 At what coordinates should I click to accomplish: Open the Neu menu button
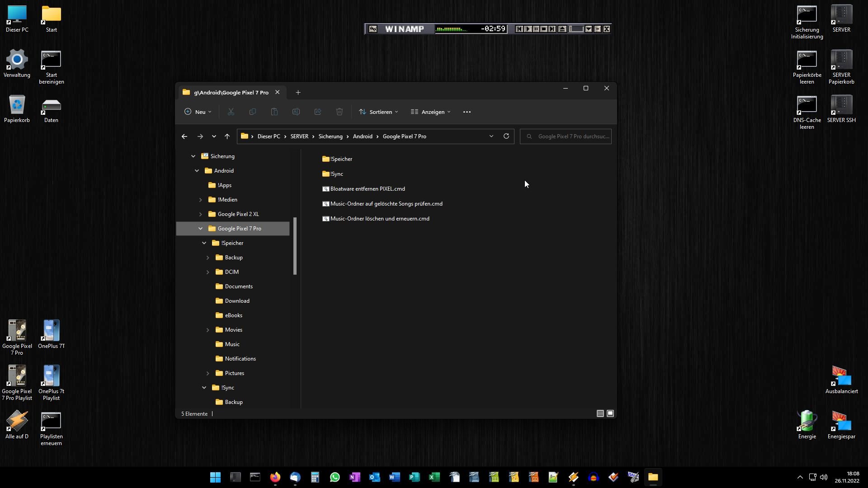[198, 112]
